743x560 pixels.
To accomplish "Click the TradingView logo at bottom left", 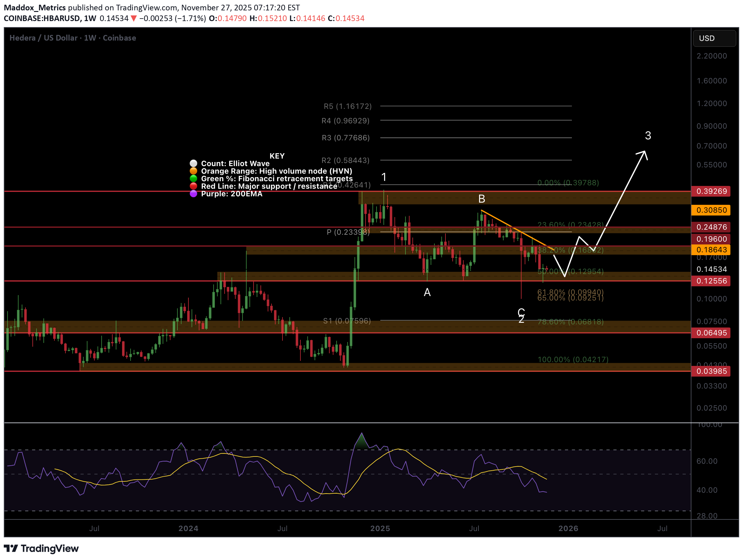I will (x=41, y=548).
